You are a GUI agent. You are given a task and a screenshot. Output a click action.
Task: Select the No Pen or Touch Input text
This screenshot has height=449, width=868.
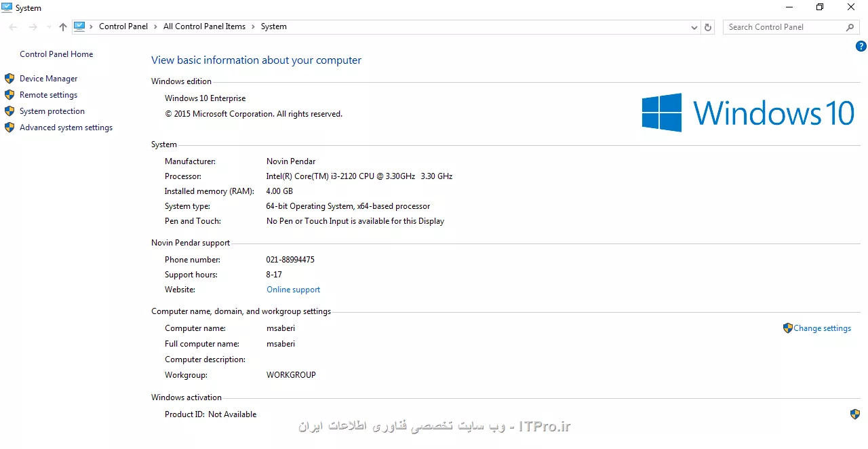pyautogui.click(x=355, y=221)
